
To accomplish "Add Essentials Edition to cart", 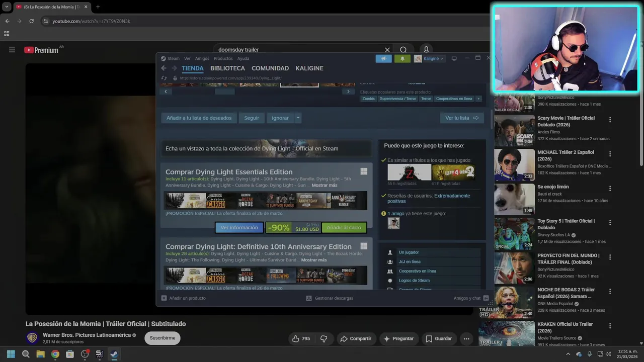I will (x=344, y=228).
